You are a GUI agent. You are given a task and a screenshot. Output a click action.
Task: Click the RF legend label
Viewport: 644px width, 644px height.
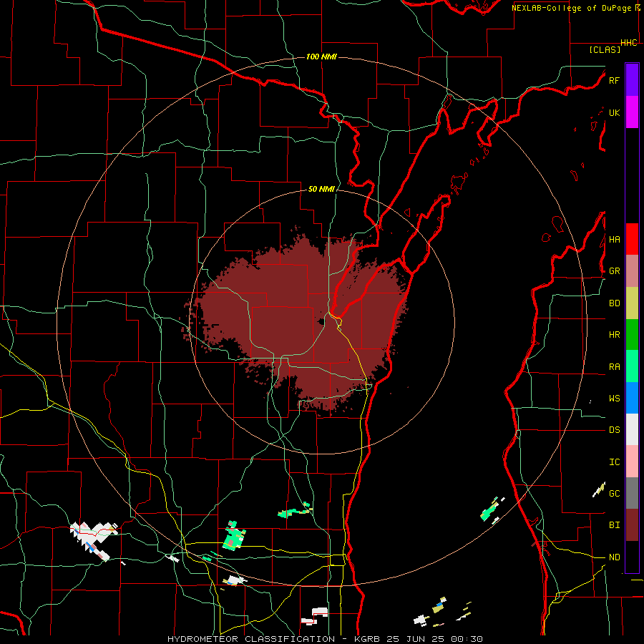click(x=614, y=80)
